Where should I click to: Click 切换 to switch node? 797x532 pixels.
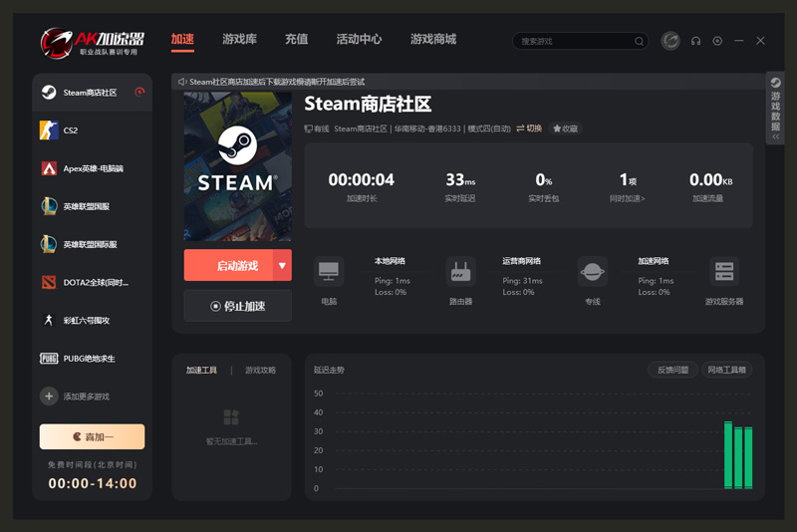[529, 129]
